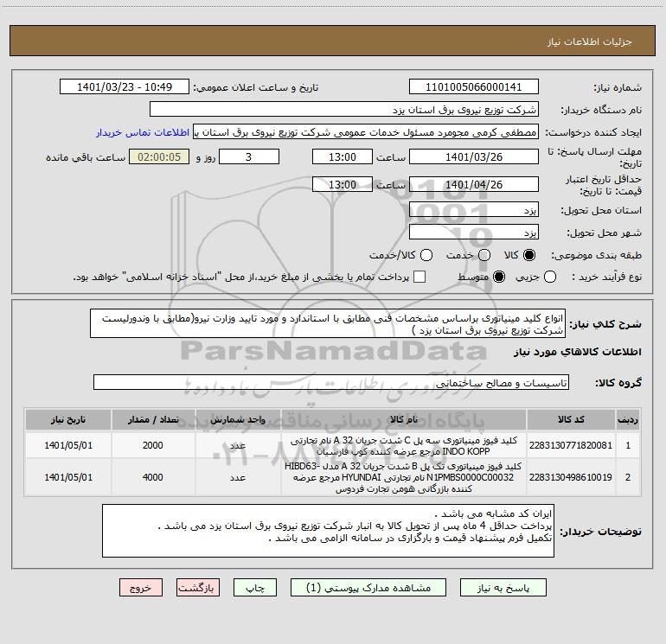Viewport: 666px width, 644px height.
Task: Click product code 2283130498610019
Action: (571, 477)
